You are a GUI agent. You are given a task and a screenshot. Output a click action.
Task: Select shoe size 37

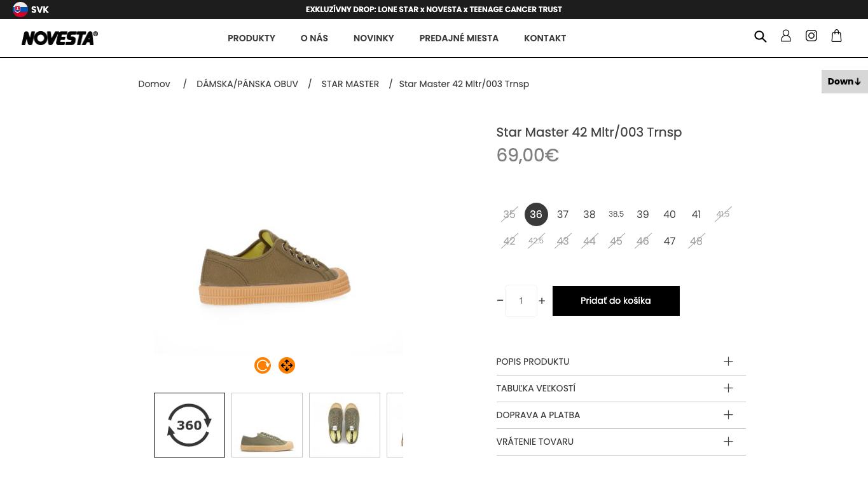pyautogui.click(x=563, y=215)
